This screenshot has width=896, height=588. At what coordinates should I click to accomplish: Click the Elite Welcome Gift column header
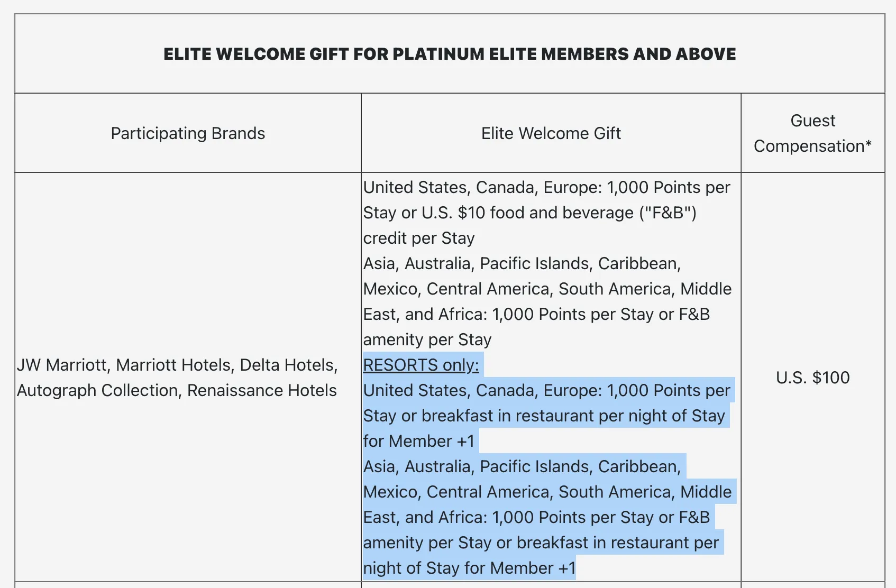point(551,133)
